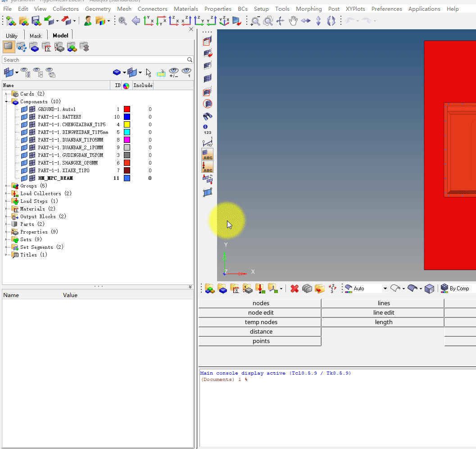The image size is (476, 449).
Task: Click the circle zoom magnifier icon
Action: pos(268,21)
